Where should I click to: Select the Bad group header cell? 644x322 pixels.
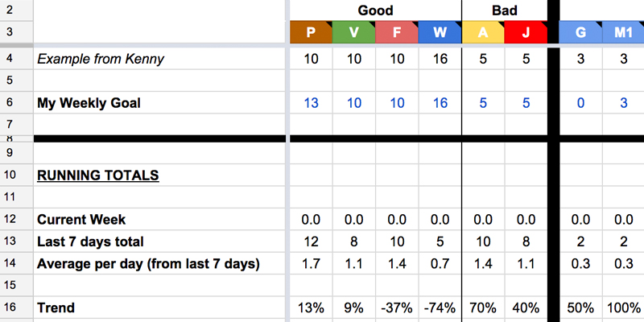(505, 10)
